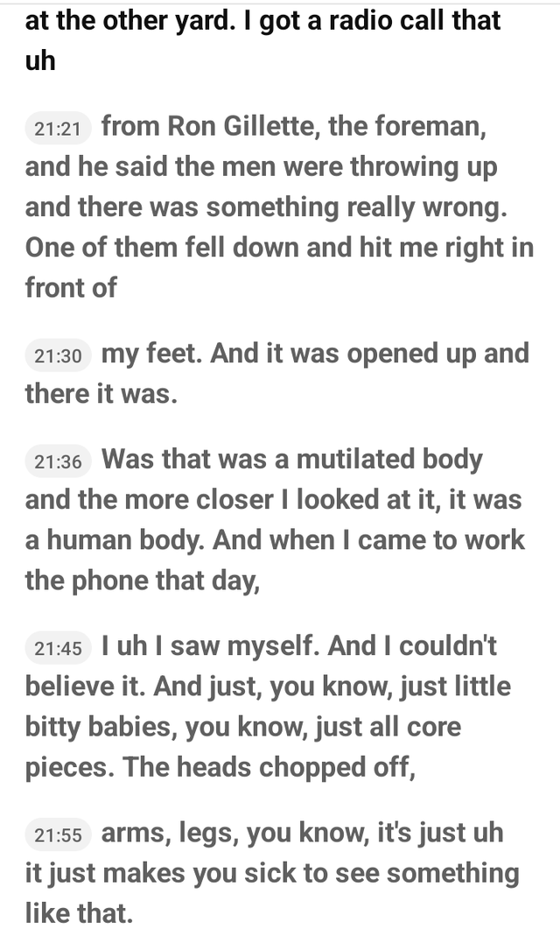Click the final line 'like that.'

[x=79, y=913]
